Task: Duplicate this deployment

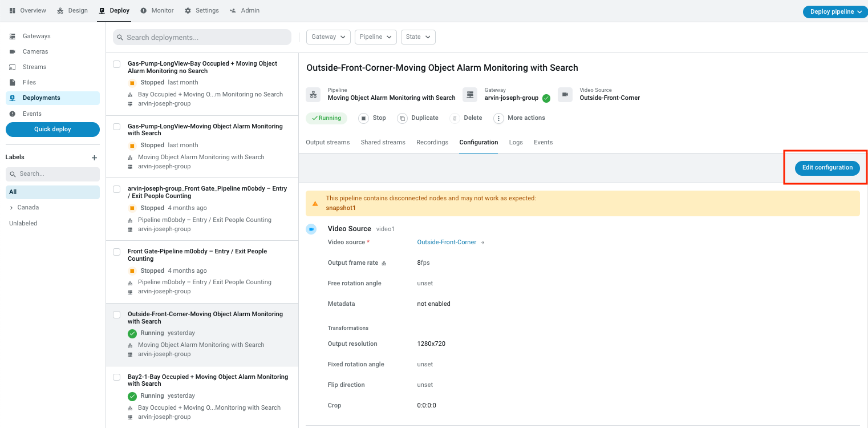Action: coord(418,118)
